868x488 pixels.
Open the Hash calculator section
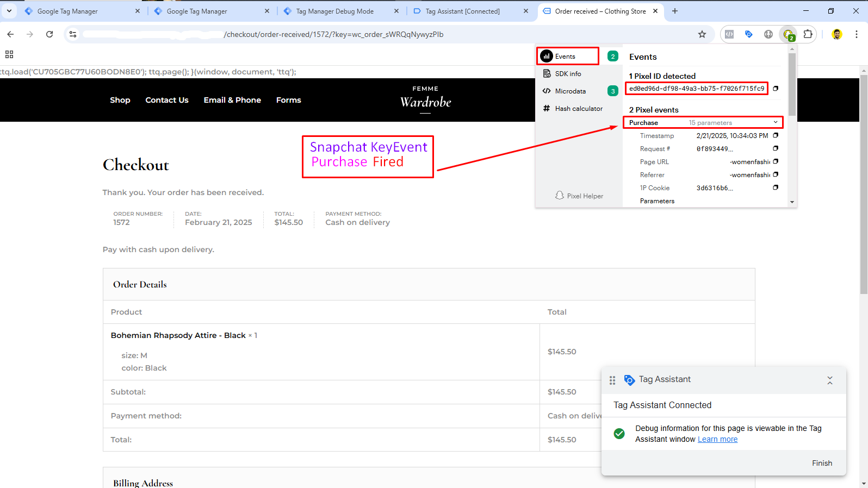click(578, 109)
